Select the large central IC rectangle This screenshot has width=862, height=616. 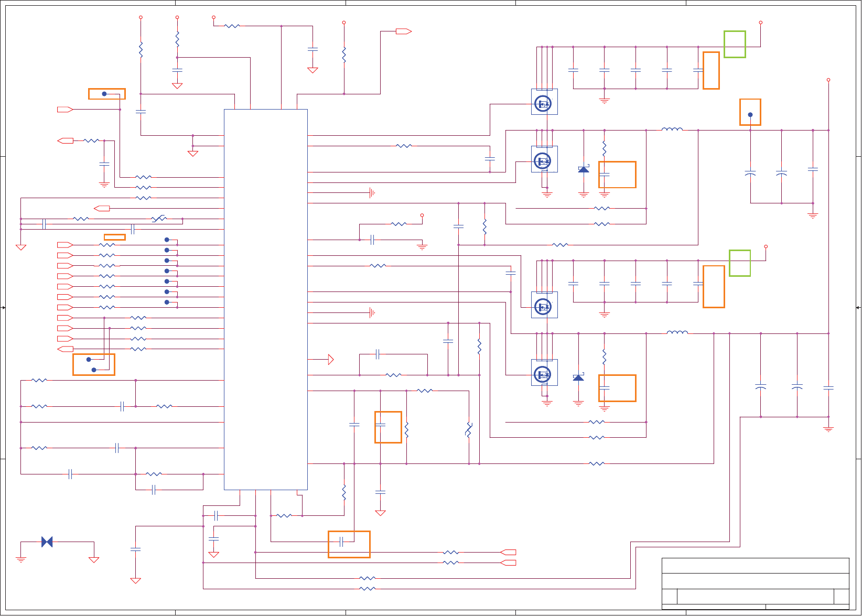pyautogui.click(x=266, y=299)
